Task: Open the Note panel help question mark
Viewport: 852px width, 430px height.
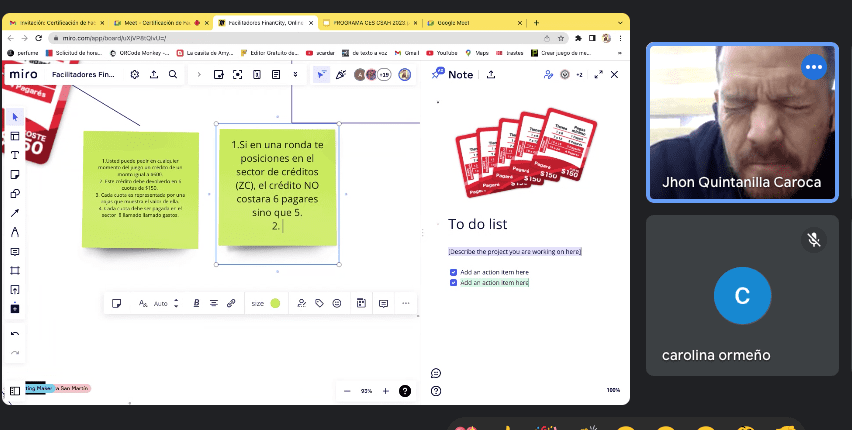Action: pos(436,390)
